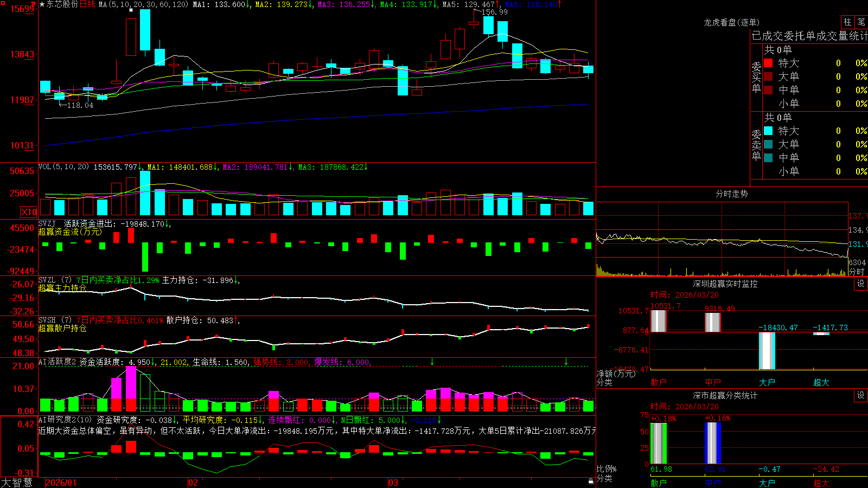Screen dimensions: 868x488
Task: Open 设 settings for 深市超赢分类统计
Action: click(x=861, y=395)
